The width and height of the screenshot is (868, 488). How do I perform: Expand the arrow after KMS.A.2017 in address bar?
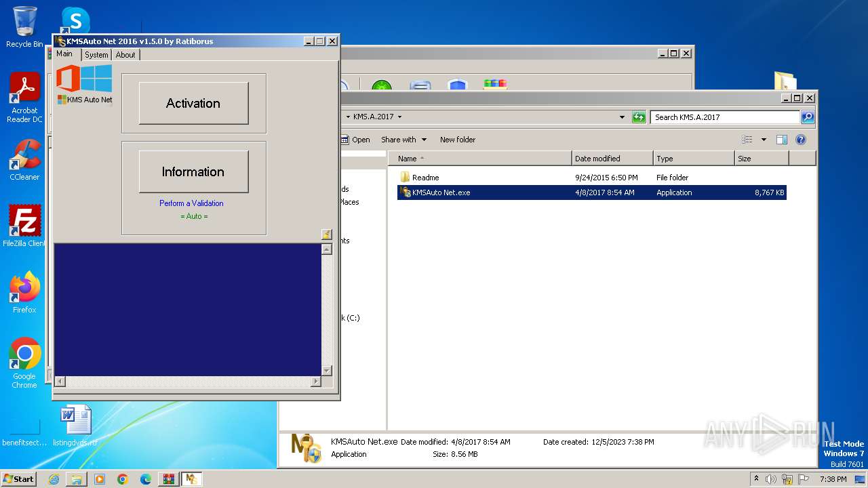coord(399,117)
